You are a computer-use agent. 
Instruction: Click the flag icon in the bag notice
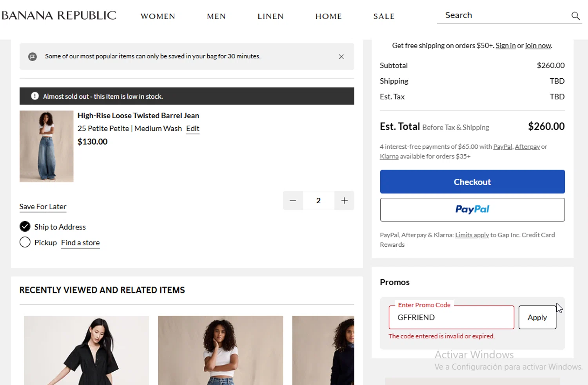[x=33, y=56]
